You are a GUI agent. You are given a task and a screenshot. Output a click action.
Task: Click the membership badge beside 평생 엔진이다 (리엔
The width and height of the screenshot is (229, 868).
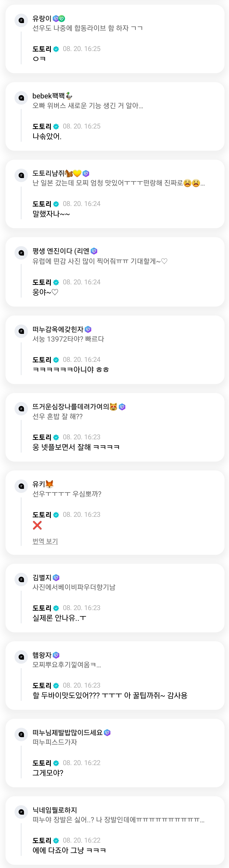point(94,251)
